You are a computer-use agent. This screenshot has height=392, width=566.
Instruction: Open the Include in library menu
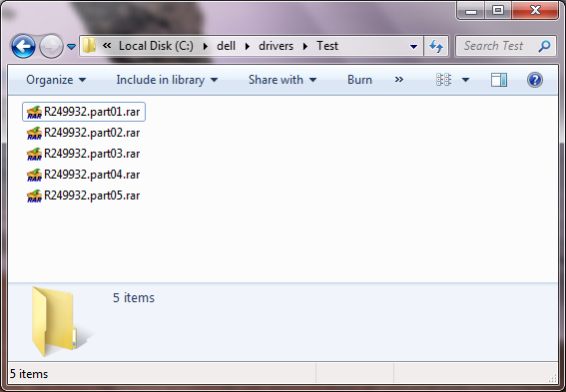click(167, 80)
